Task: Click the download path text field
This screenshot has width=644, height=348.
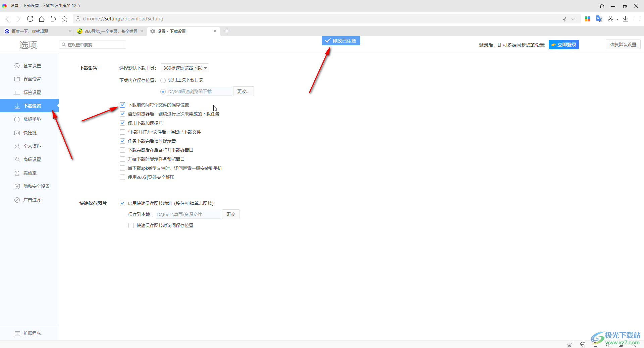Action: point(199,91)
